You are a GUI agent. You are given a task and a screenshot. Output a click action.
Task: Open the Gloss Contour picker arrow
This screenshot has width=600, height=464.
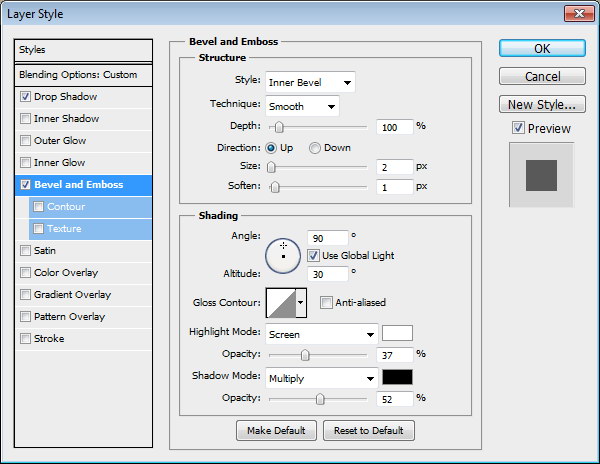300,303
